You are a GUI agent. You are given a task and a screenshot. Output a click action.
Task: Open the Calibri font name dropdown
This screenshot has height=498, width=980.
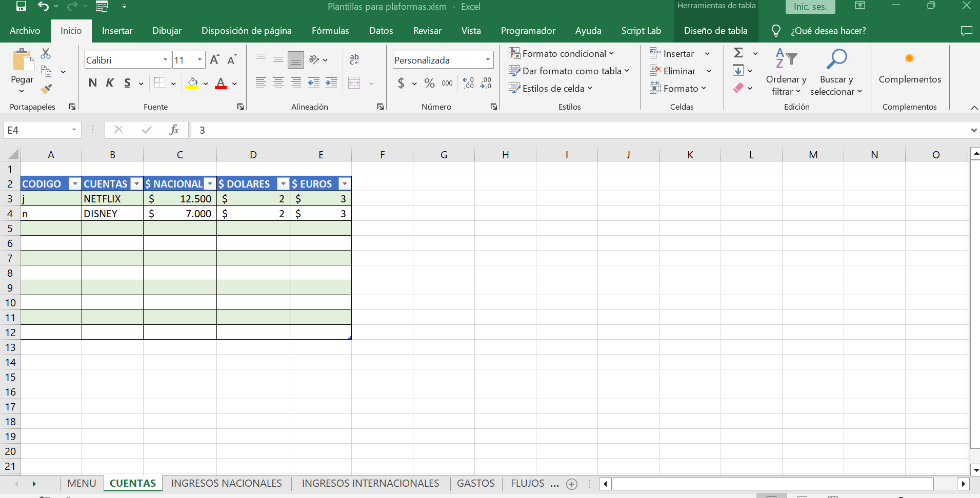[x=165, y=60]
